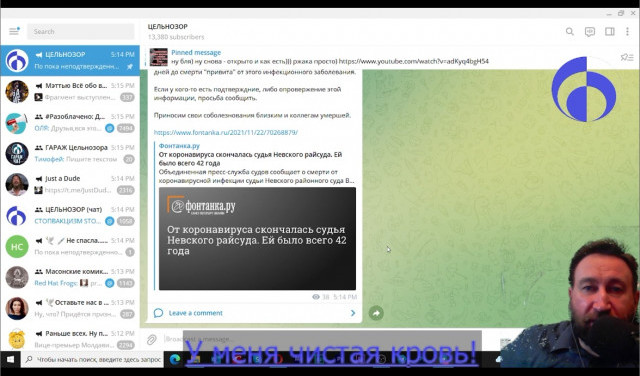Click the search icon in chat header
Image resolution: width=640 pixels, height=376 pixels.
coord(570,31)
